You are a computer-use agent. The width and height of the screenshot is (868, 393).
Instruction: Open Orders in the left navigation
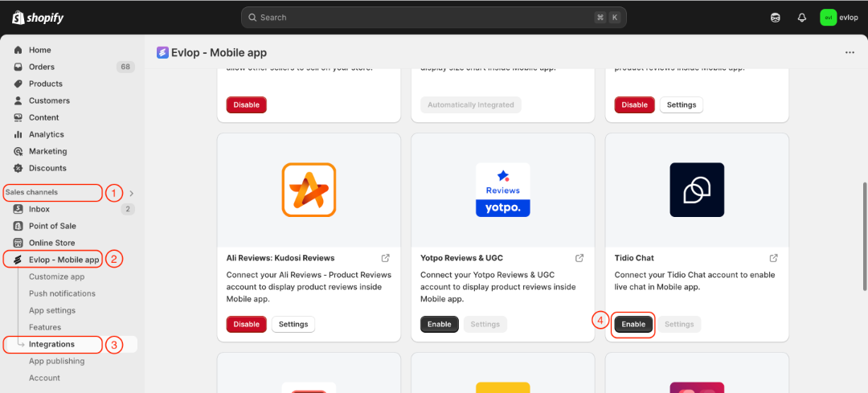[x=42, y=67]
